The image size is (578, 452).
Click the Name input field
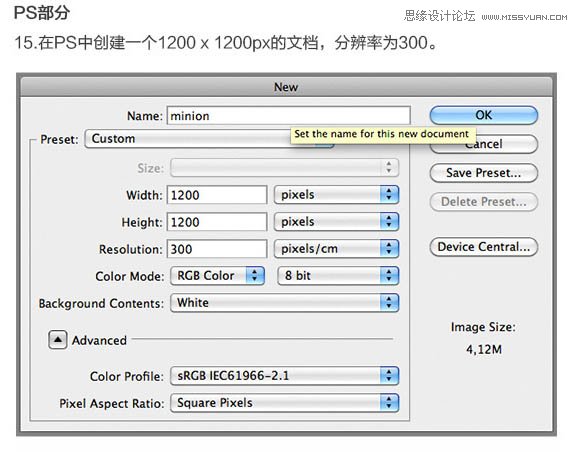click(x=289, y=116)
